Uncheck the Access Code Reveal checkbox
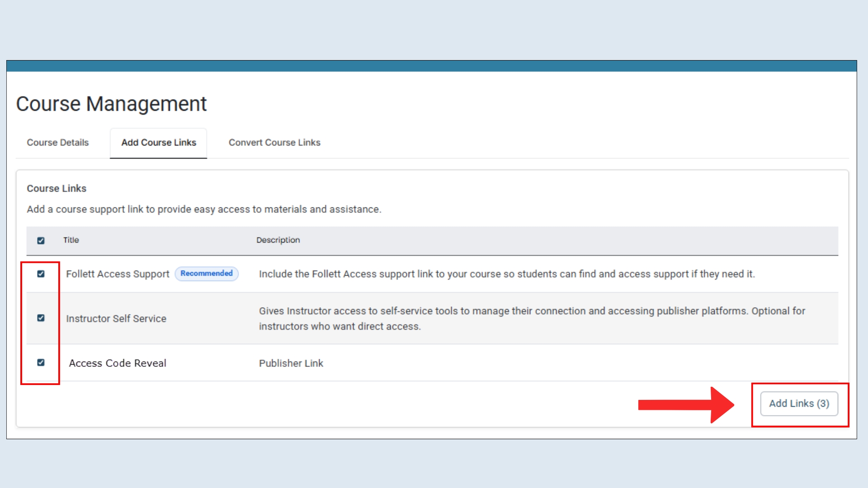Screen dimensions: 868x488 point(41,363)
